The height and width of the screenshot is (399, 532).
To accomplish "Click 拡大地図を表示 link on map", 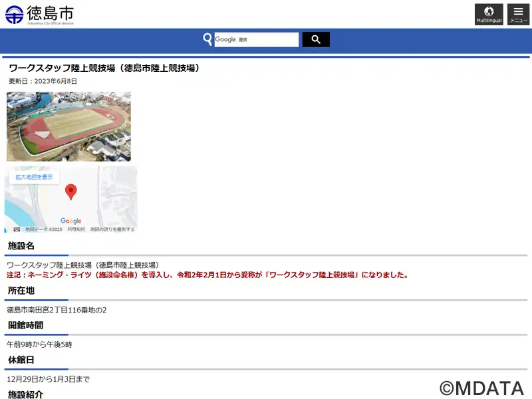I will click(x=34, y=177).
